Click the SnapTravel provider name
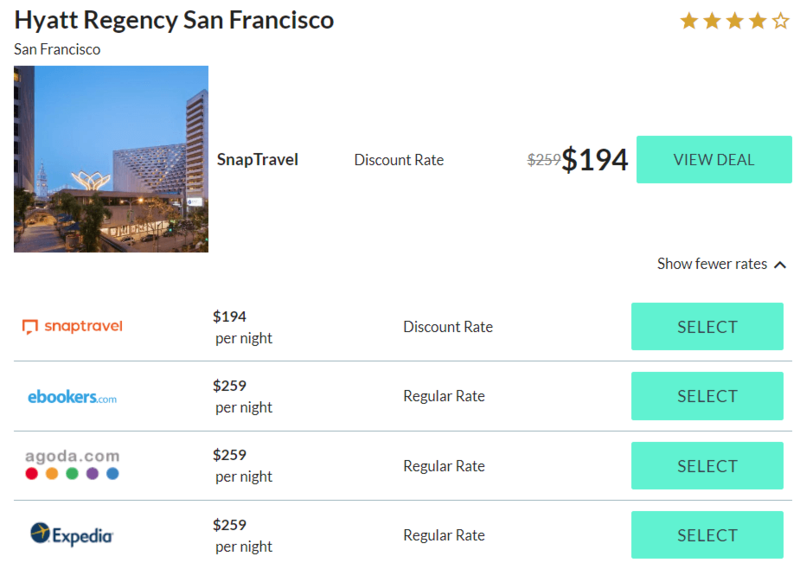800x569 pixels. 257,160
